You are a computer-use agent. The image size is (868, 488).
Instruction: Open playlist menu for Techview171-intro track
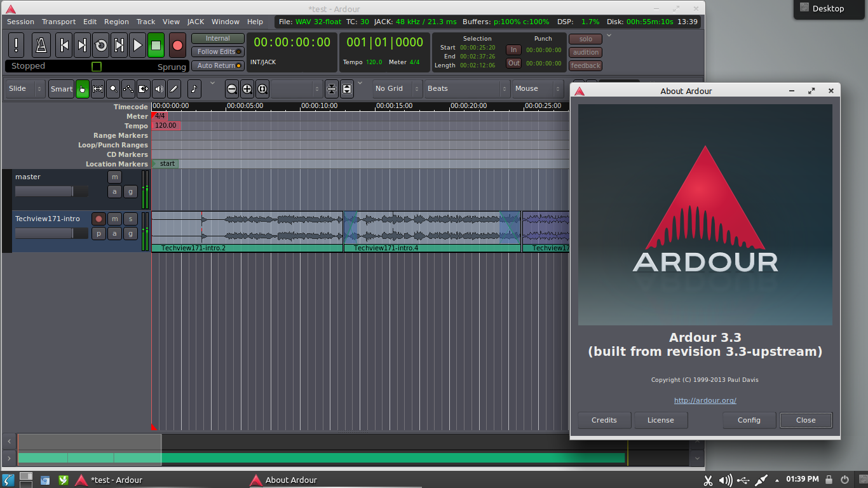click(98, 233)
